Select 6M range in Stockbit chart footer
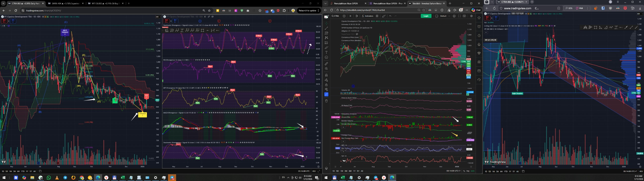This screenshot has width=644, height=181. point(350,171)
